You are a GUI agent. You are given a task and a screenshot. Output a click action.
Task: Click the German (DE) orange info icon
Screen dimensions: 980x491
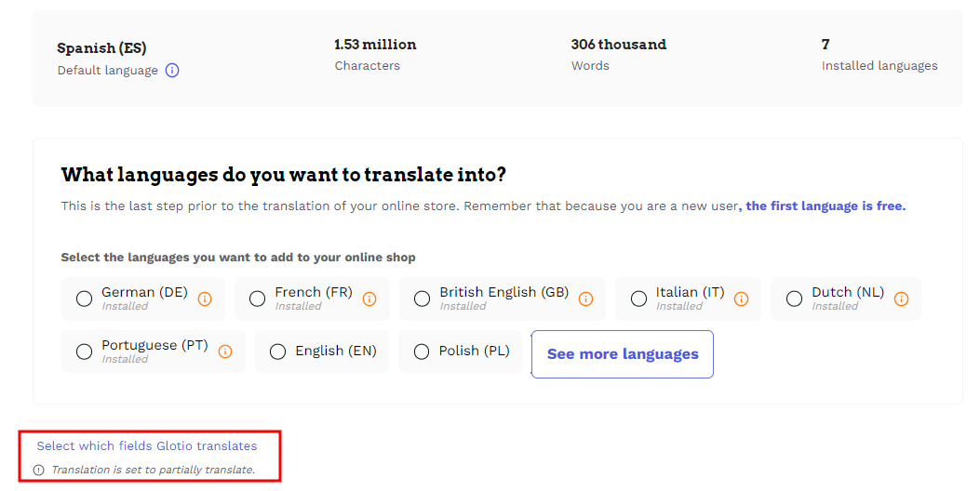pos(205,299)
